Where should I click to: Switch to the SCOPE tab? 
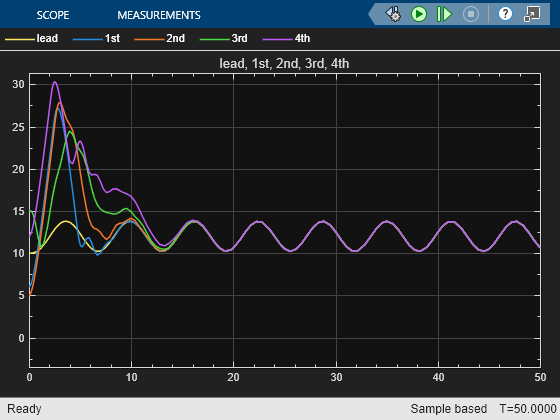point(52,15)
